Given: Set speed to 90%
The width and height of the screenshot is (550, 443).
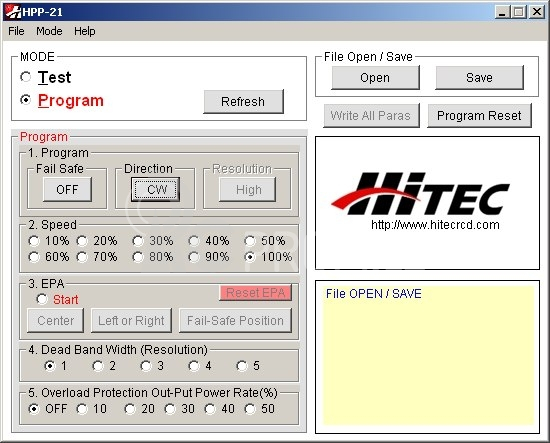Looking at the screenshot, I should [x=194, y=257].
